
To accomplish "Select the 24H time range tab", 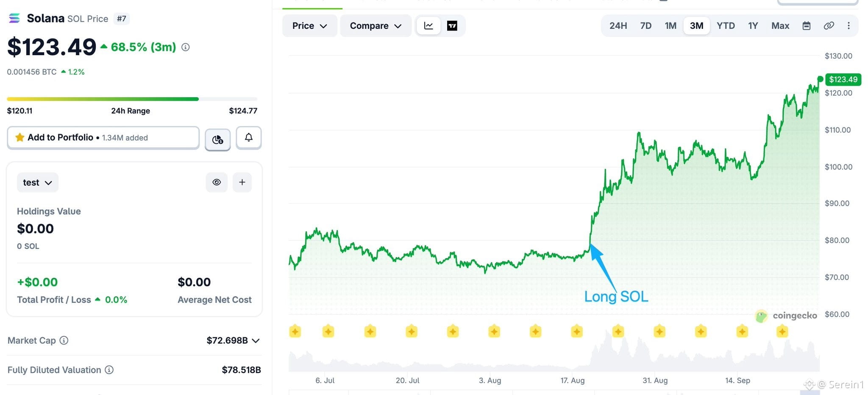I will [x=618, y=26].
